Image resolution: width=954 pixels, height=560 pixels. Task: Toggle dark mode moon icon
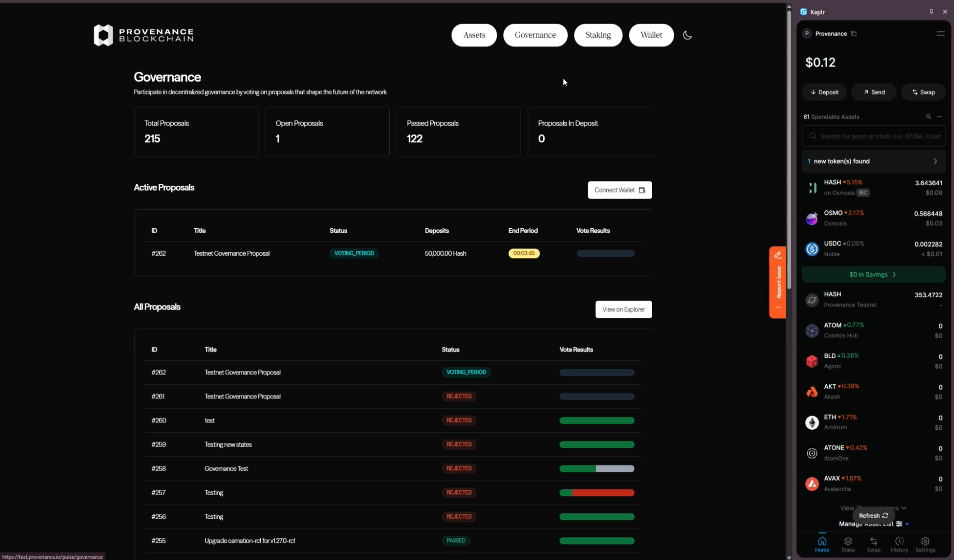(687, 35)
